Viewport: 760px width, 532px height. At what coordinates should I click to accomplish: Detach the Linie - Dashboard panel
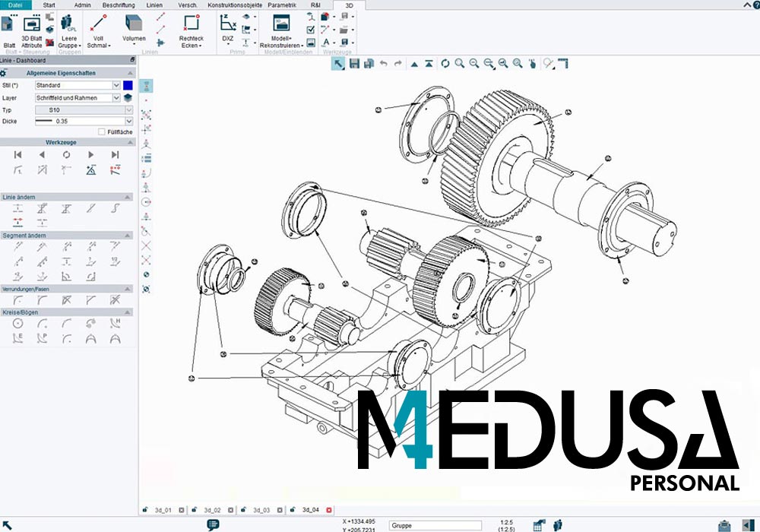132,60
